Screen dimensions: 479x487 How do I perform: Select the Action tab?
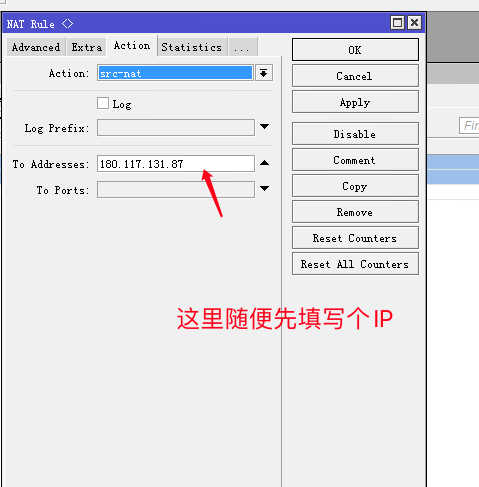[132, 46]
